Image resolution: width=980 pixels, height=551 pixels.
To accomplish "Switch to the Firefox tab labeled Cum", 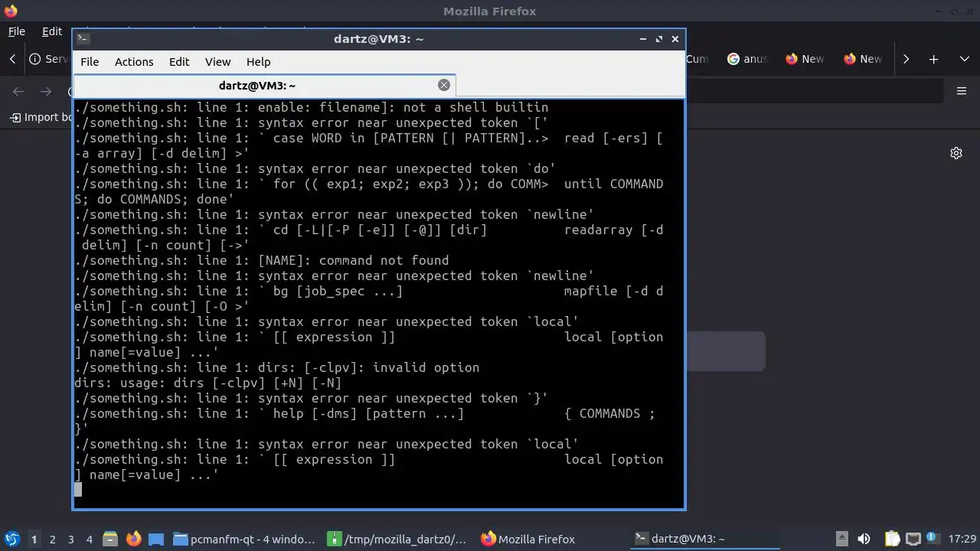I will [698, 59].
